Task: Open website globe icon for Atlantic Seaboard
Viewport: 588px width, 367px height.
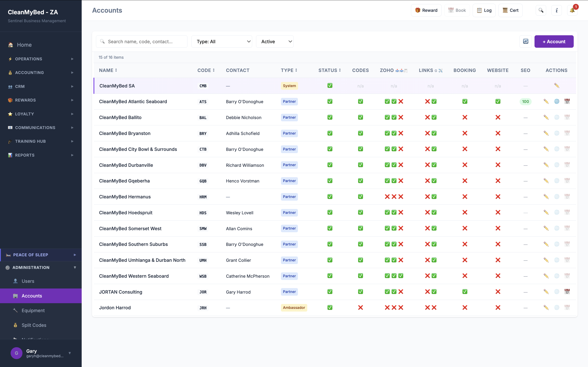Action: click(x=557, y=102)
